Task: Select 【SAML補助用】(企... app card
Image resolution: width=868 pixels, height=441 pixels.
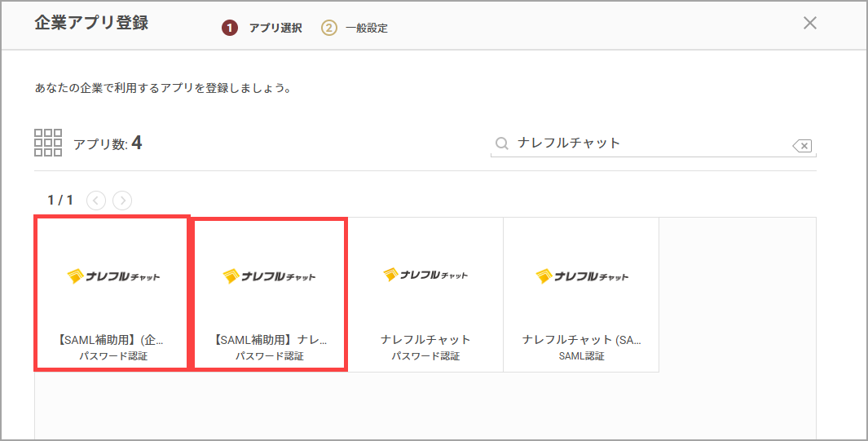Action: (112, 293)
